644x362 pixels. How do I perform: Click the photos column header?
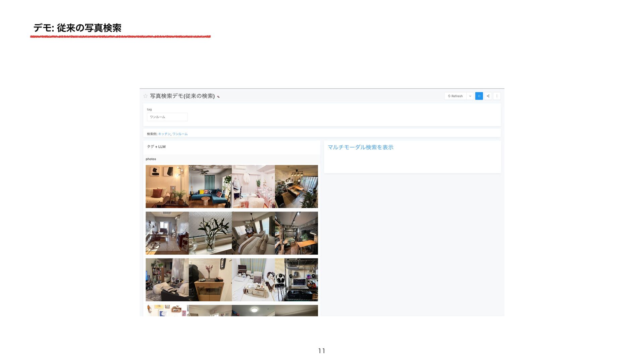click(x=151, y=159)
